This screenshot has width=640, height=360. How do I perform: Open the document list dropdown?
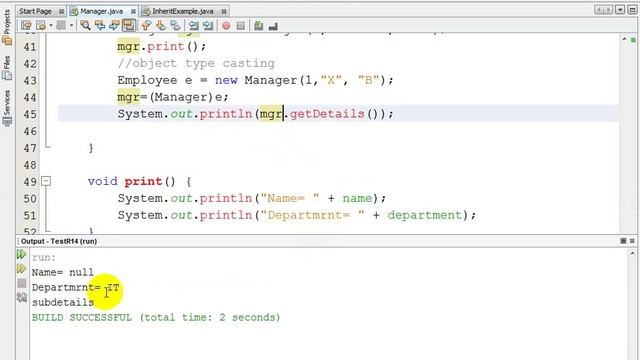pyautogui.click(x=620, y=9)
